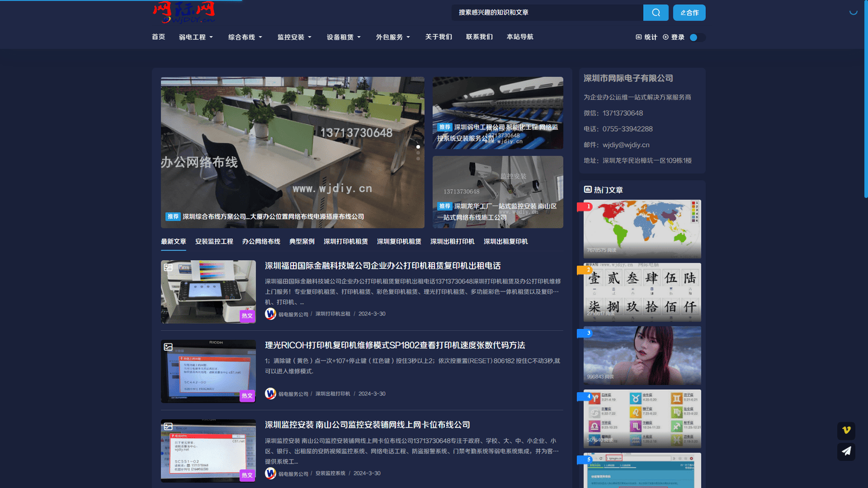Click the image icon on RICOH article thumbnail

click(169, 347)
